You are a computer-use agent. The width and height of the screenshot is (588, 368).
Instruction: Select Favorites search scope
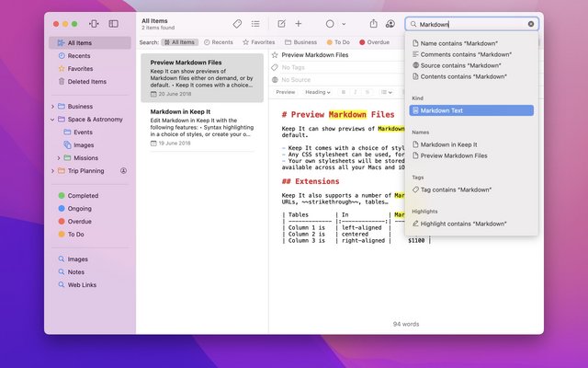(x=259, y=42)
